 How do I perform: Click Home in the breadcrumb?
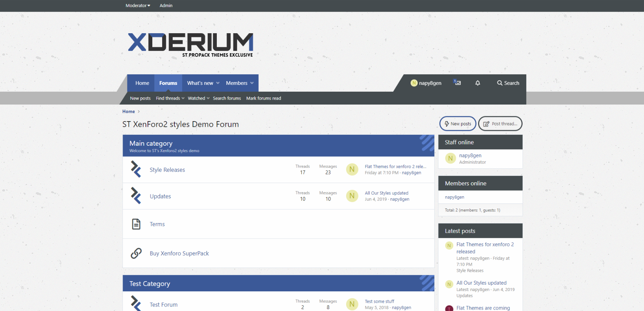tap(129, 111)
